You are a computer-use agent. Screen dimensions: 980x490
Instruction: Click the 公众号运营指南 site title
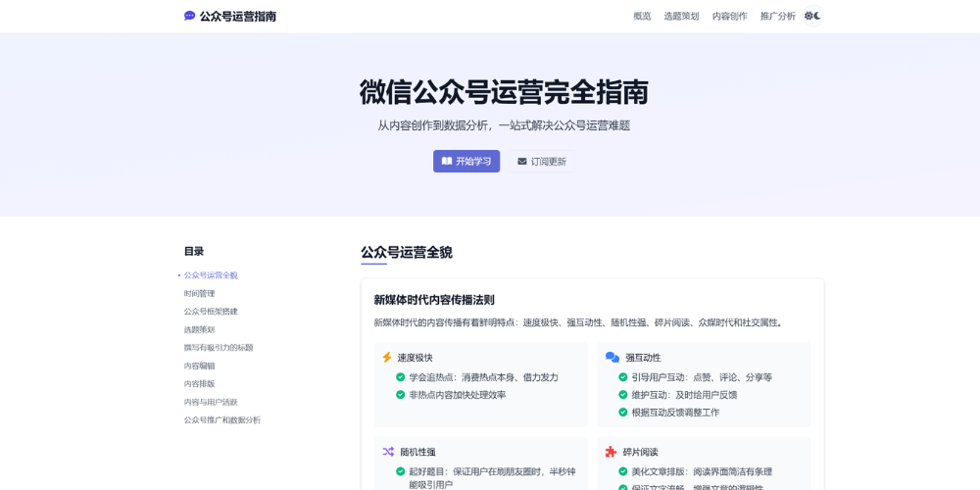tap(237, 17)
